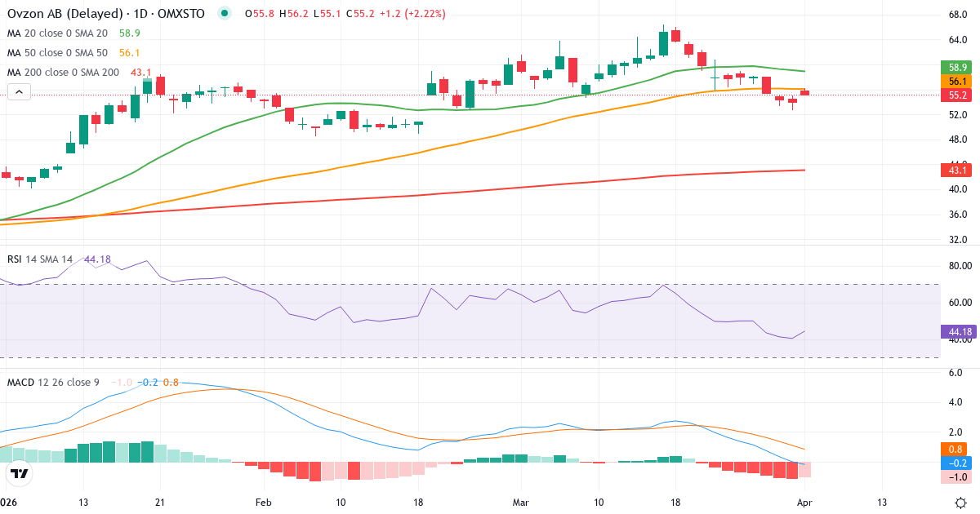Screen dimensions: 980x514
Task: Collapse the indicator legend using the chevron
Action: (18, 91)
